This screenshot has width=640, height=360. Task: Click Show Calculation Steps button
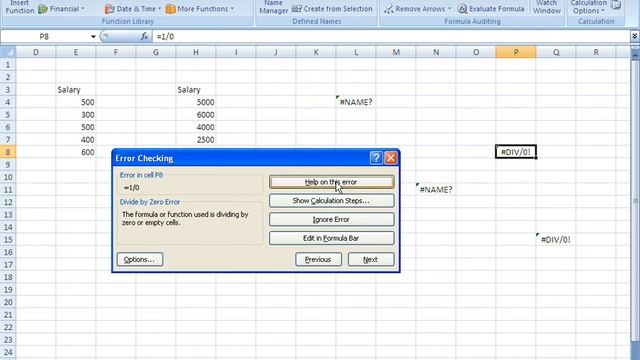(331, 201)
